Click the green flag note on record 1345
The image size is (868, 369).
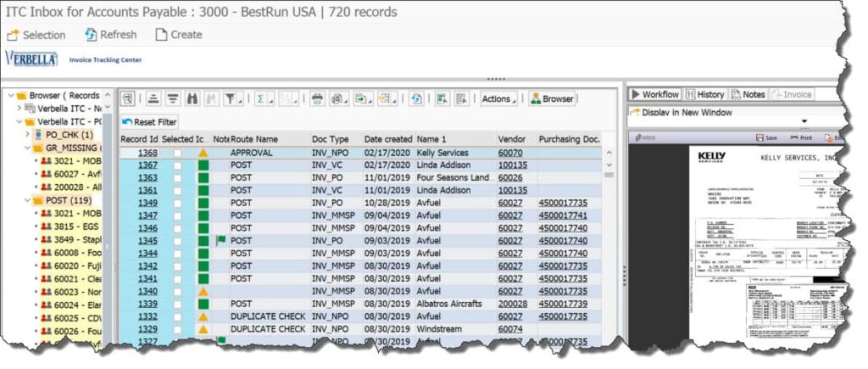(221, 240)
